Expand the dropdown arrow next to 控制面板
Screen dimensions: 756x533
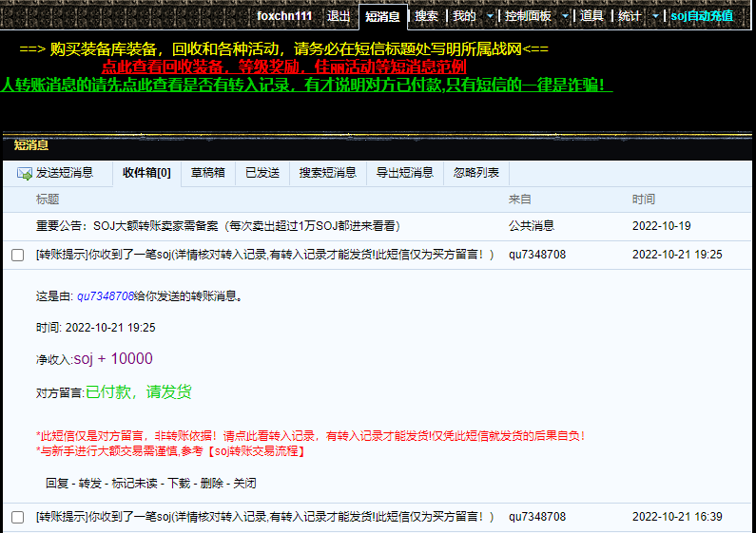pos(565,16)
